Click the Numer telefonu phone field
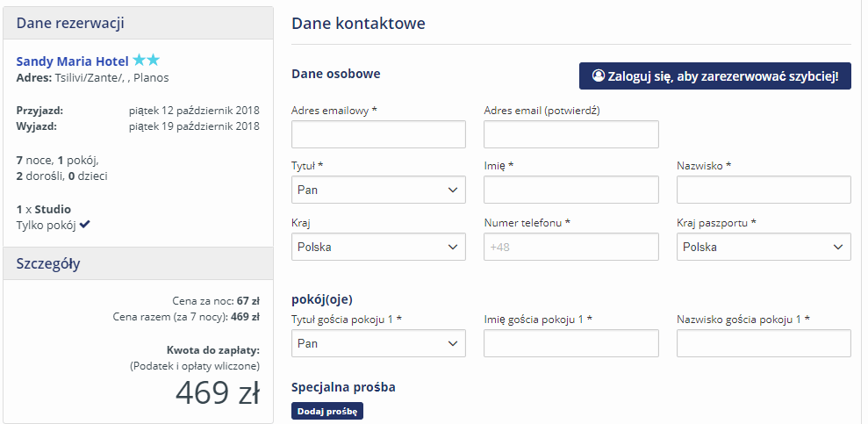This screenshot has width=868, height=424. point(571,247)
